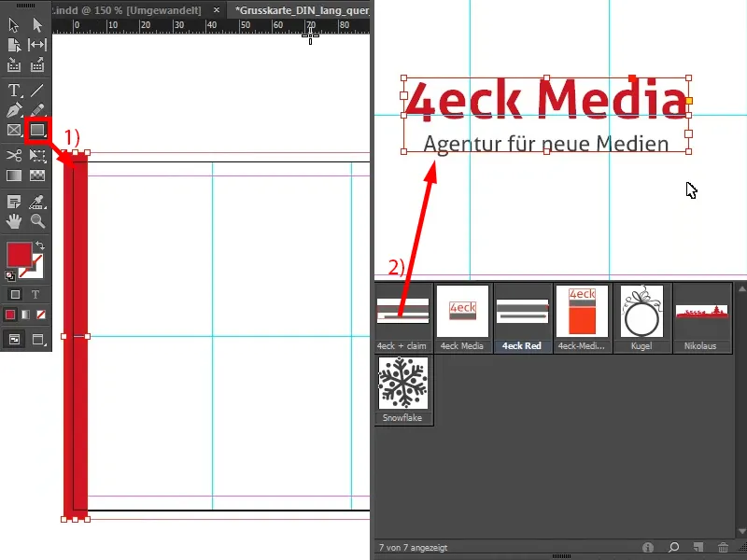
Task: Create new library item
Action: [698, 547]
